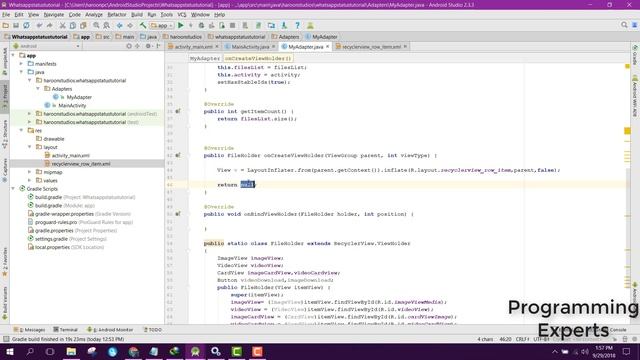Open Windows Start menu

click(10, 351)
